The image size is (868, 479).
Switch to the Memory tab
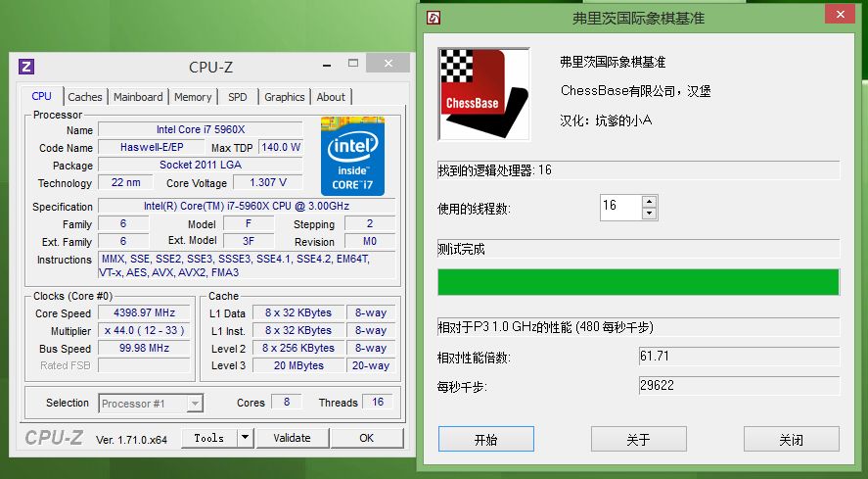pos(193,97)
